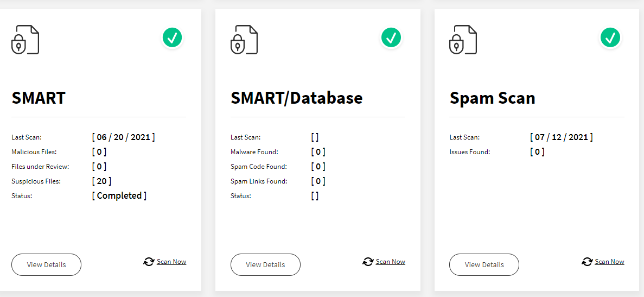Image resolution: width=644 pixels, height=297 pixels.
Task: Click the green checkmark badge on the SMART card
Action: click(x=172, y=38)
